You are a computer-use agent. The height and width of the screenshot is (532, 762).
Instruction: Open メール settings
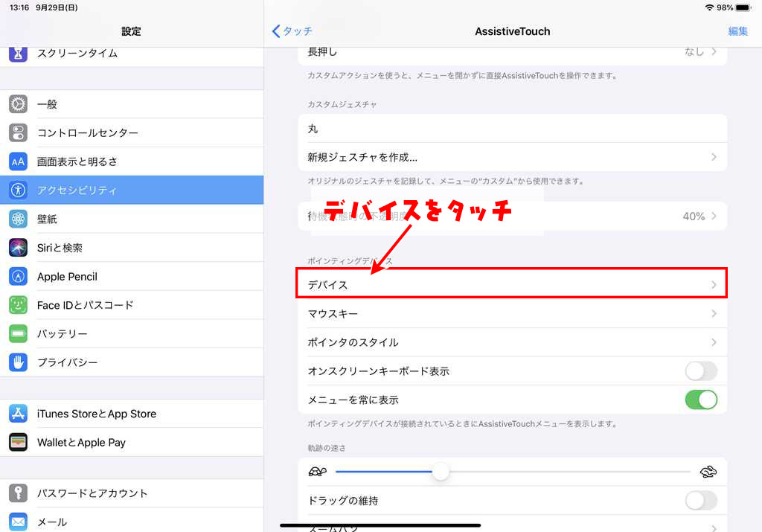132,521
